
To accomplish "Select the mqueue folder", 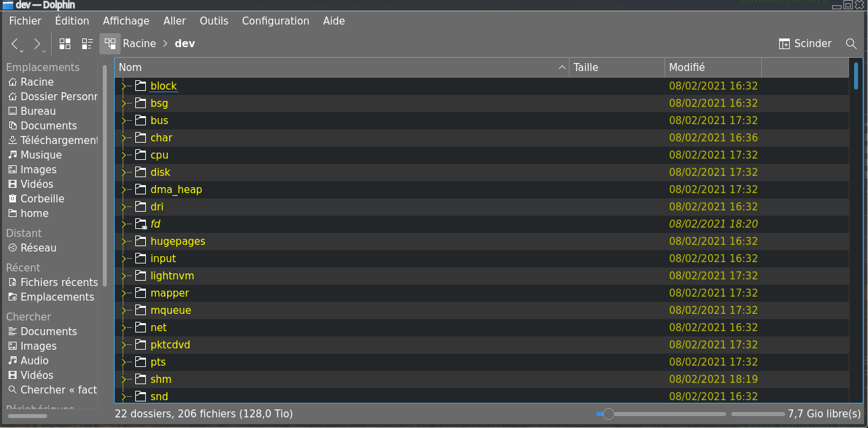I will (170, 311).
